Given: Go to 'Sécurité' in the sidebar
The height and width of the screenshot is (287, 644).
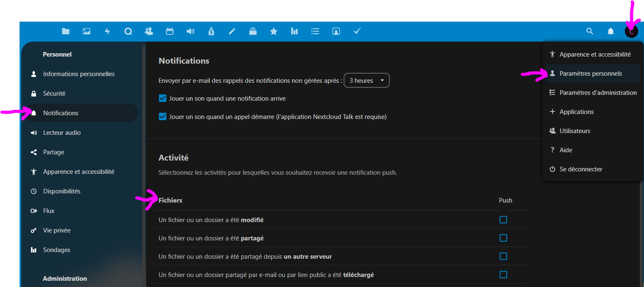Looking at the screenshot, I should [54, 94].
